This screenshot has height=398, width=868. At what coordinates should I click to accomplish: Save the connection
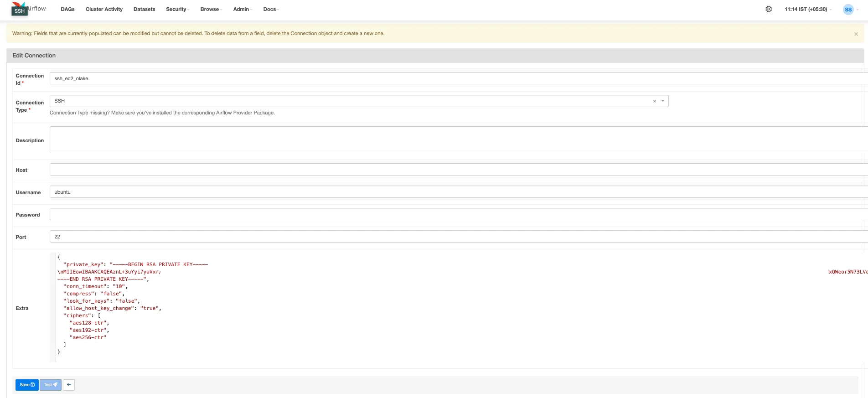coord(27,385)
